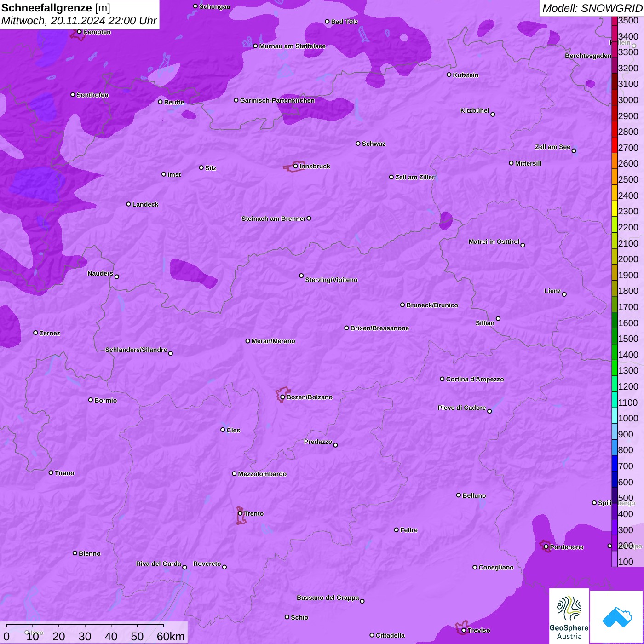The image size is (644, 644).
Task: Click the Zell am See location dot
Action: (574, 151)
